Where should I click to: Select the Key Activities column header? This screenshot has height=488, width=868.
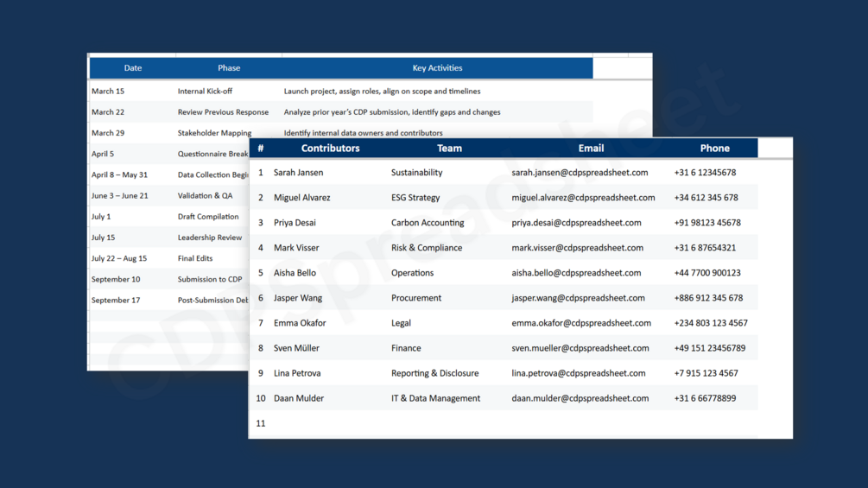(x=437, y=68)
